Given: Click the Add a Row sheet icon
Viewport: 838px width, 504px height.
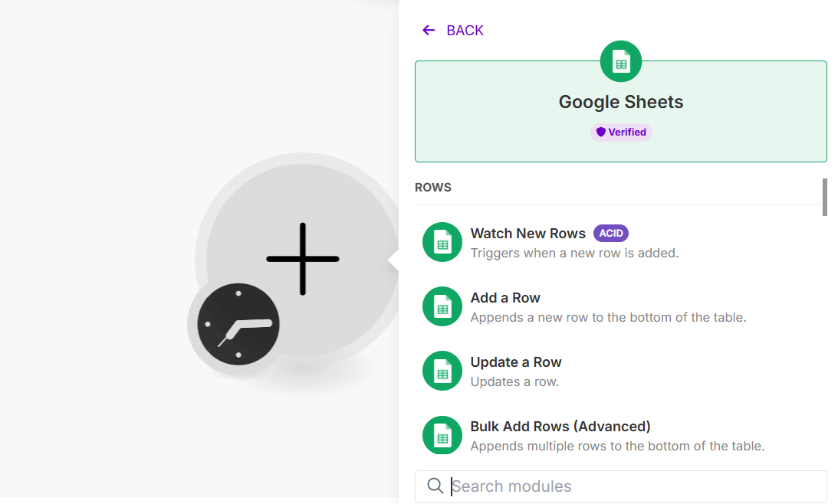Looking at the screenshot, I should pos(442,306).
